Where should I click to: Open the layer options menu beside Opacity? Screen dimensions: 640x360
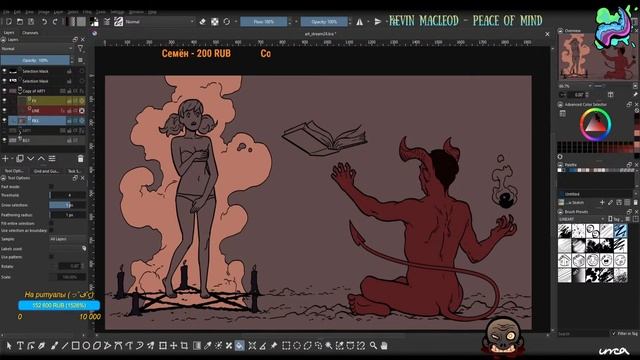(x=80, y=60)
